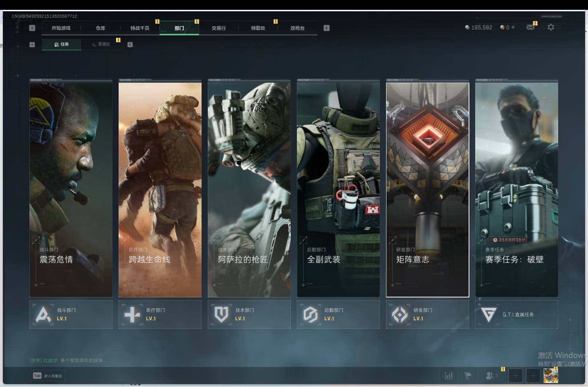Go to the 交易行 tab

tap(219, 28)
